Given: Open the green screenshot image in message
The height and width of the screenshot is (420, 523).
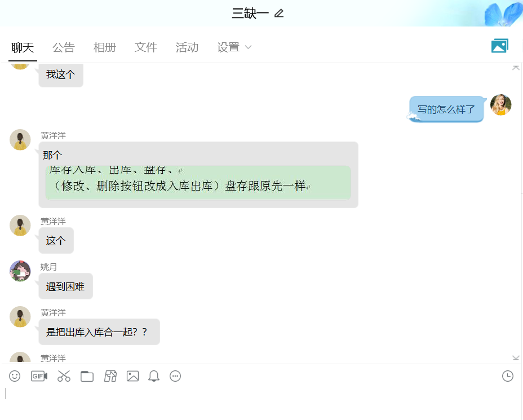Looking at the screenshot, I should (x=198, y=183).
